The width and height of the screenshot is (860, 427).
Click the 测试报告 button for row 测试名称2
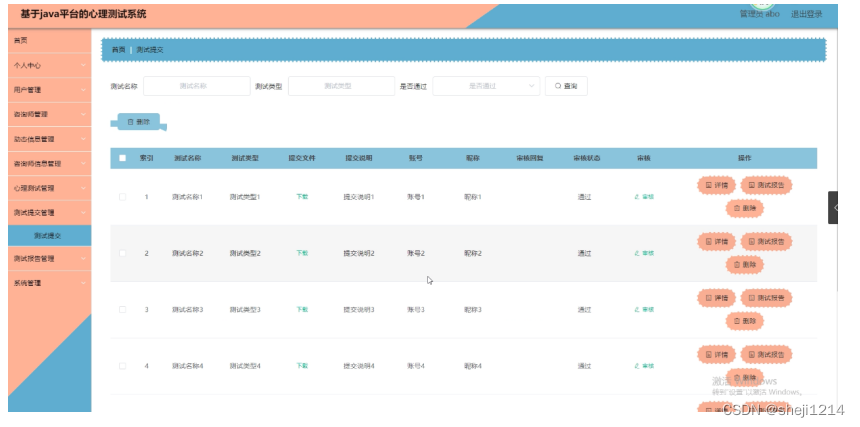tap(766, 242)
